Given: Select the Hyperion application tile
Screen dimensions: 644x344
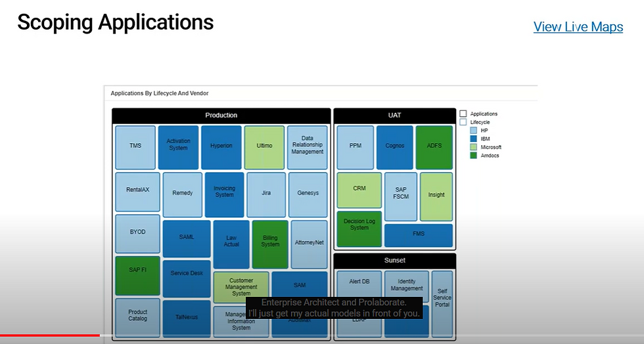Looking at the screenshot, I should 221,147.
